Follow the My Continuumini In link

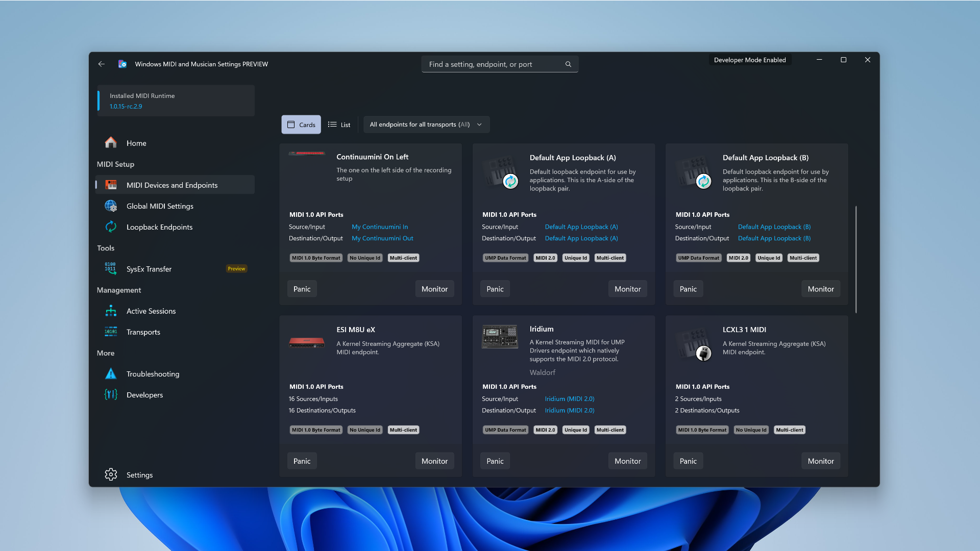(380, 227)
